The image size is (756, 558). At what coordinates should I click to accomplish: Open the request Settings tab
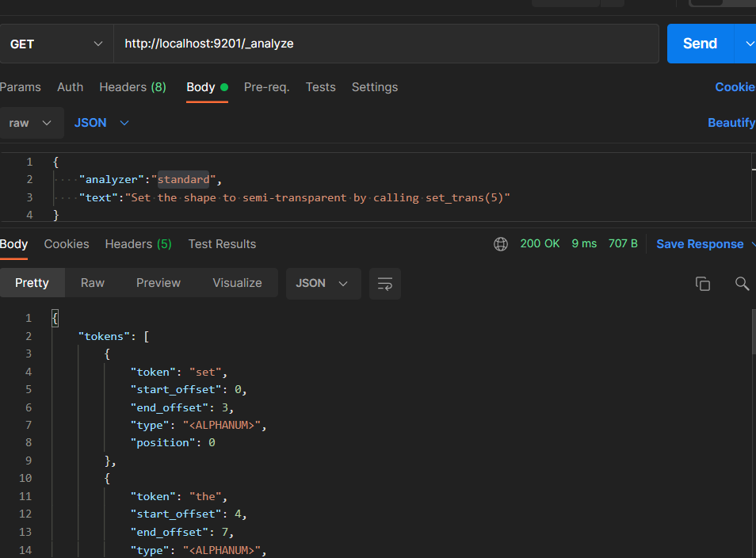pyautogui.click(x=375, y=87)
